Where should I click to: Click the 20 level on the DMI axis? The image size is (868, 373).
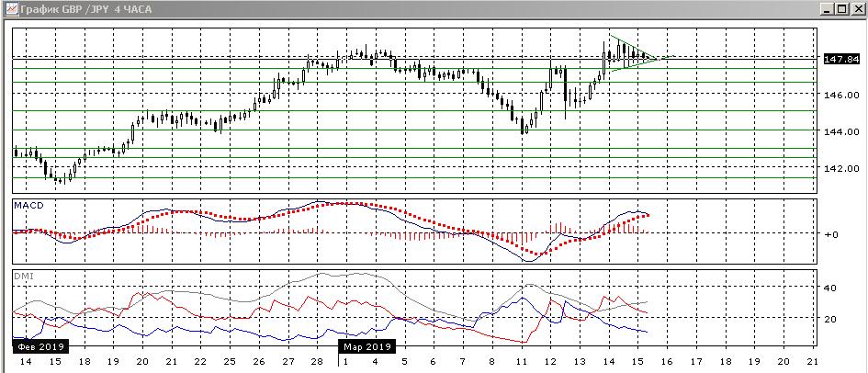pos(830,319)
